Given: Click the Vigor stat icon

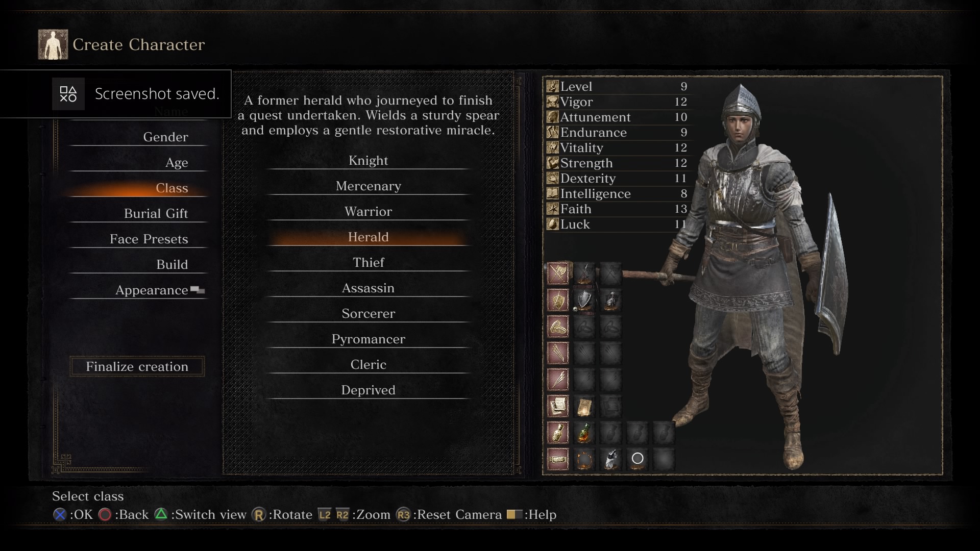Looking at the screenshot, I should (x=553, y=102).
